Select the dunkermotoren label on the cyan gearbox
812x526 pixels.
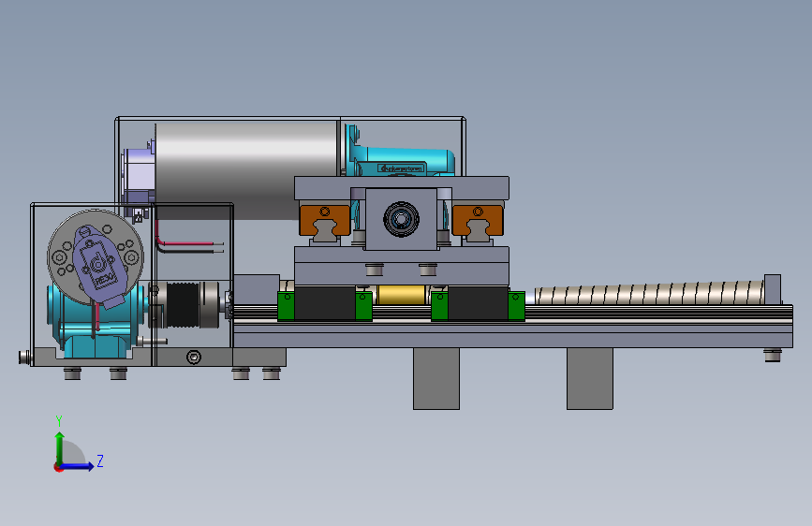pos(402,168)
